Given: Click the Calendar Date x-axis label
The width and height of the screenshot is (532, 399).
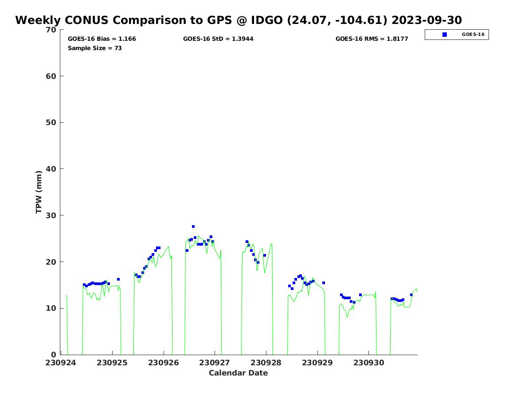Looking at the screenshot, I should pyautogui.click(x=239, y=373).
